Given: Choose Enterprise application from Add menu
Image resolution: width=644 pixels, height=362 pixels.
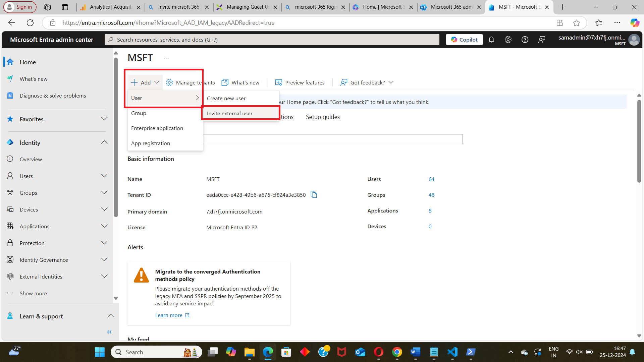Looking at the screenshot, I should [x=157, y=128].
